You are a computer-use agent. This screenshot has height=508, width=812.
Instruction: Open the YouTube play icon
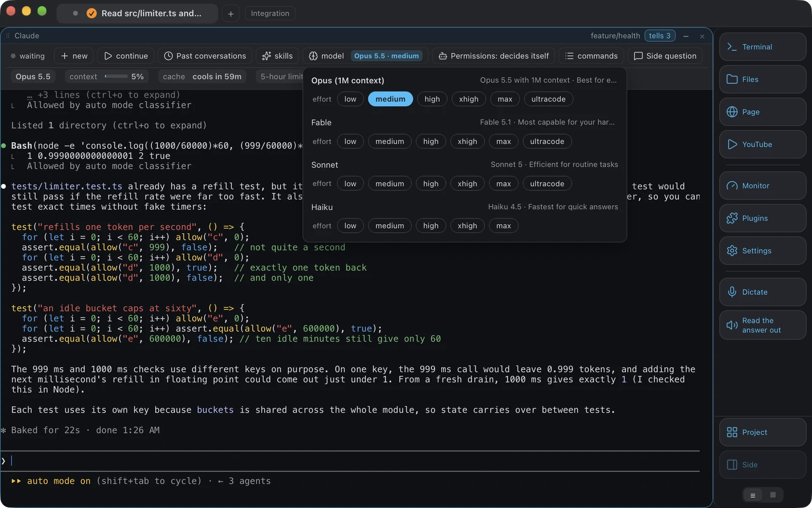tap(732, 144)
